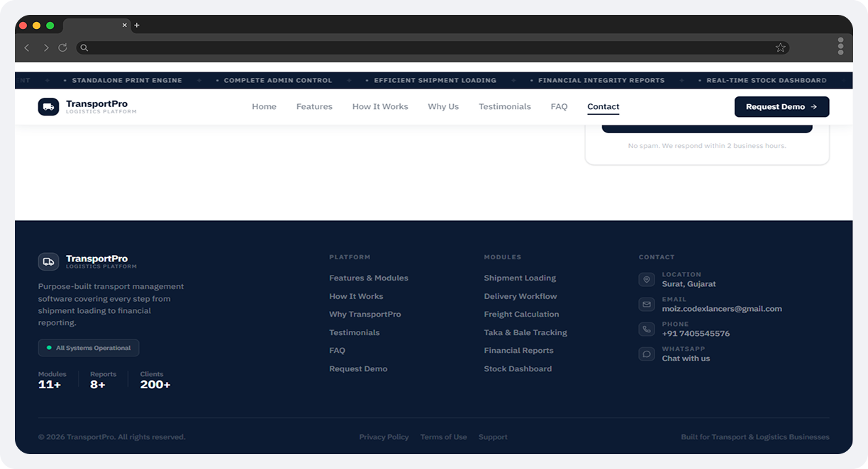The image size is (868, 469).
Task: Select Contact in top navigation
Action: pos(603,107)
